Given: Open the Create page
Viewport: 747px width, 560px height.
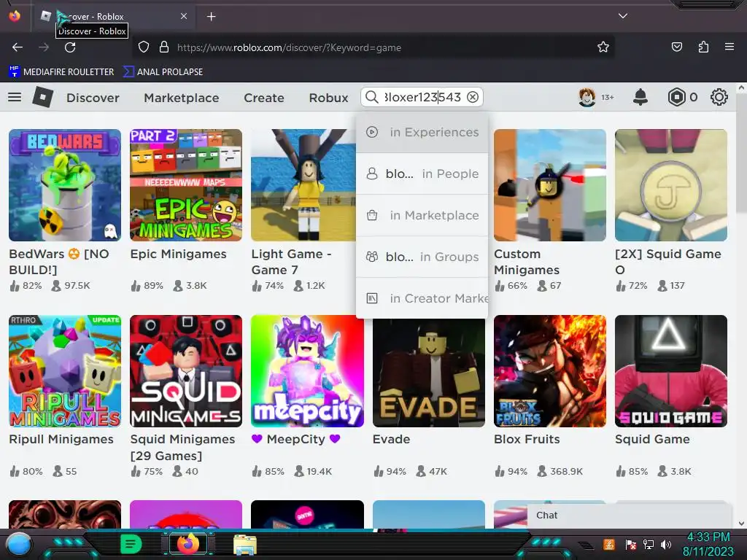Looking at the screenshot, I should click(x=264, y=98).
